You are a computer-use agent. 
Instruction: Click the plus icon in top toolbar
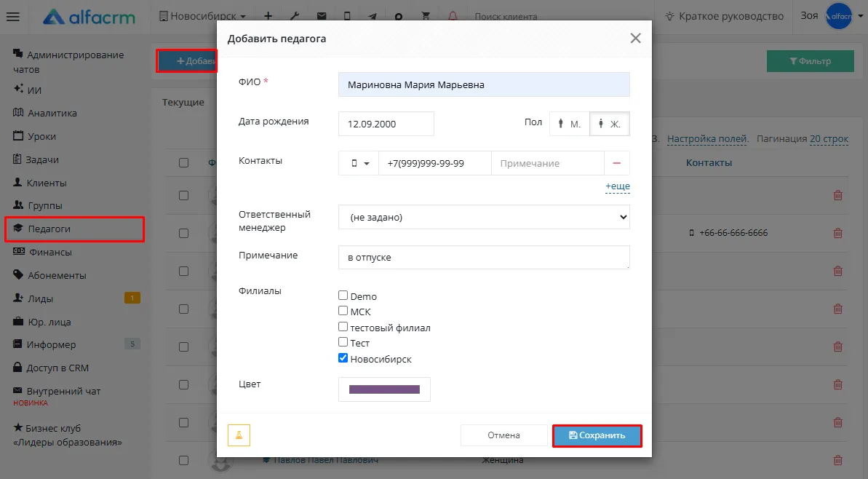click(268, 16)
